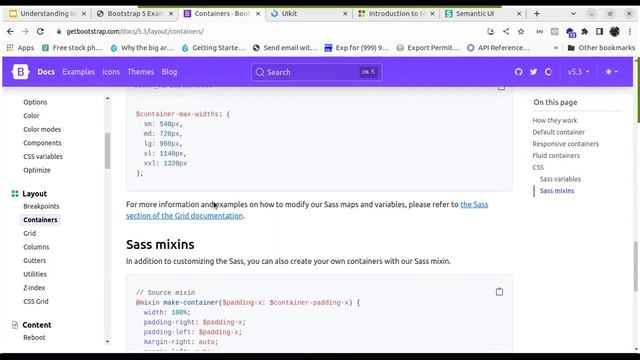Open CSS variables in the sidebar
This screenshot has width=640, height=360.
coord(43,156)
